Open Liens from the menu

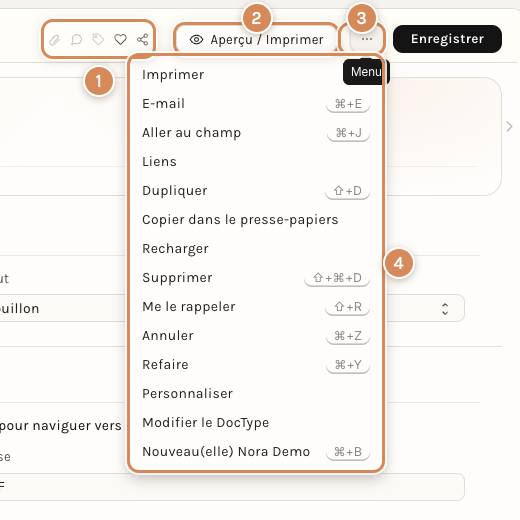(256, 162)
